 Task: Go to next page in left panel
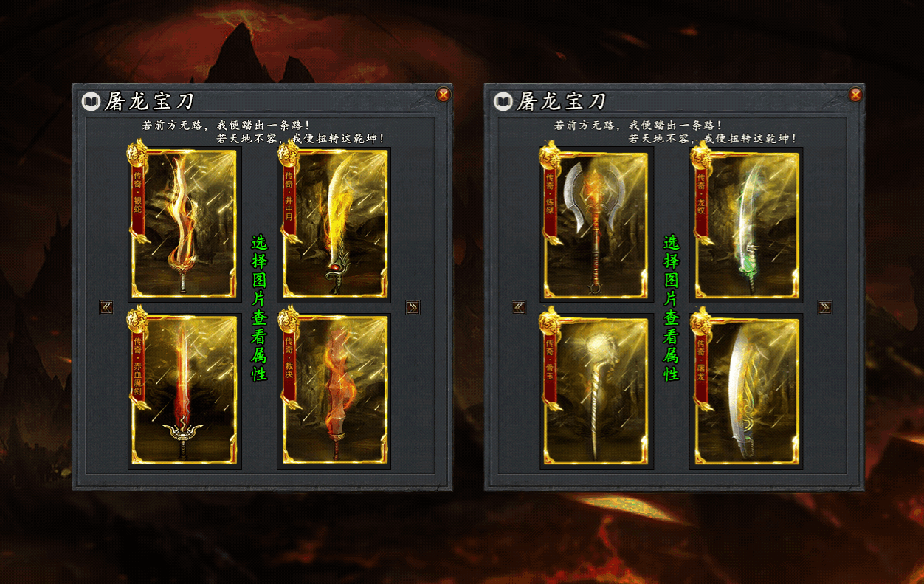[413, 307]
